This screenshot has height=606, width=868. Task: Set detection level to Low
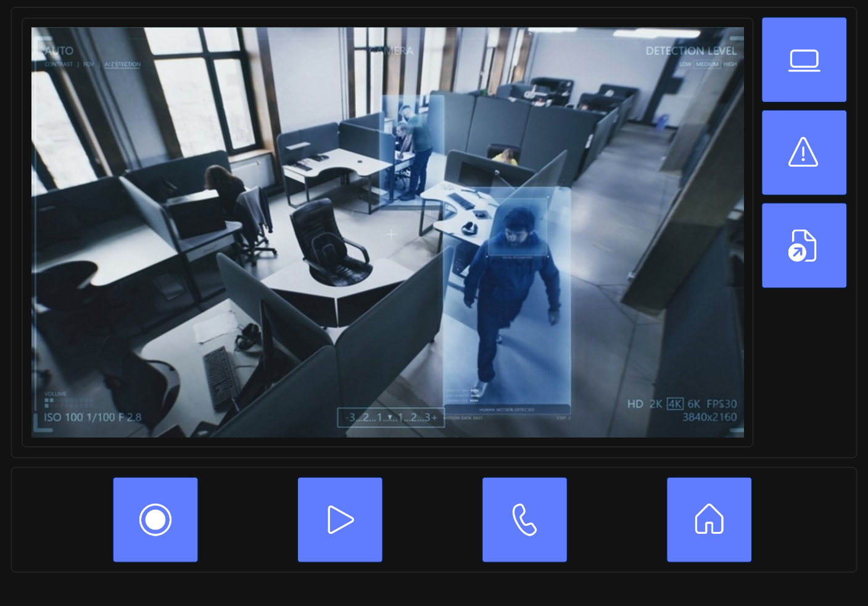click(685, 64)
